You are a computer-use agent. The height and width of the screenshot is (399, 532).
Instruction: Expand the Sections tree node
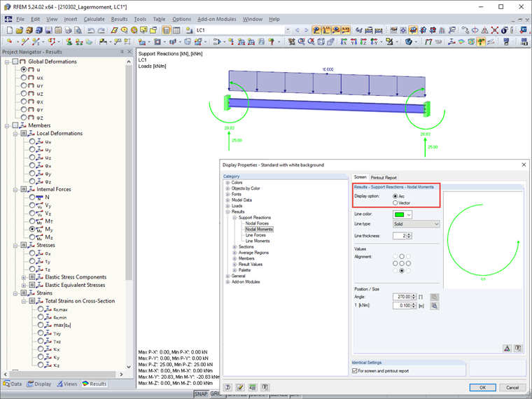pyautogui.click(x=234, y=247)
